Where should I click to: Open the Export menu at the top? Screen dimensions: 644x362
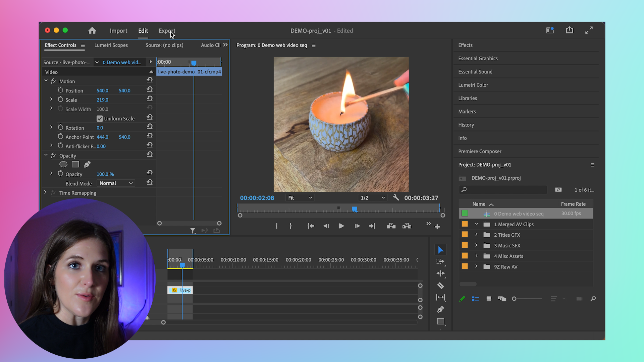(167, 31)
